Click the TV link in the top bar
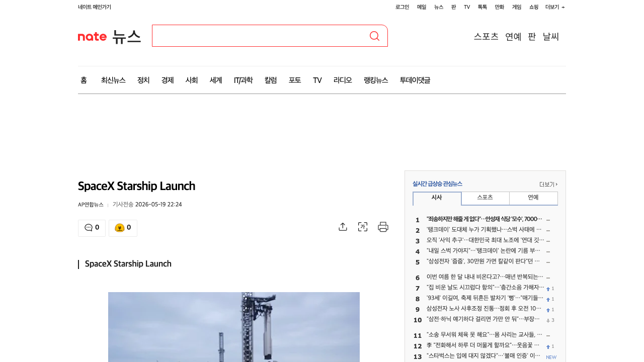Screen dimensions: 644x362 (467, 7)
